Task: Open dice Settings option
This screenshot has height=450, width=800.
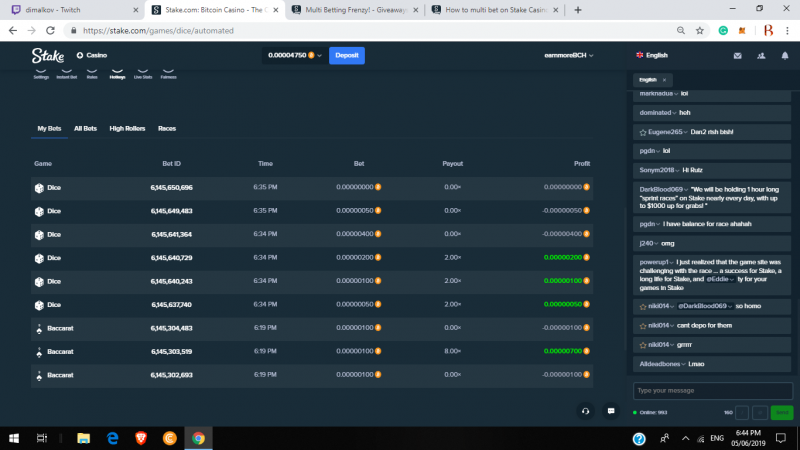Action: pyautogui.click(x=41, y=73)
